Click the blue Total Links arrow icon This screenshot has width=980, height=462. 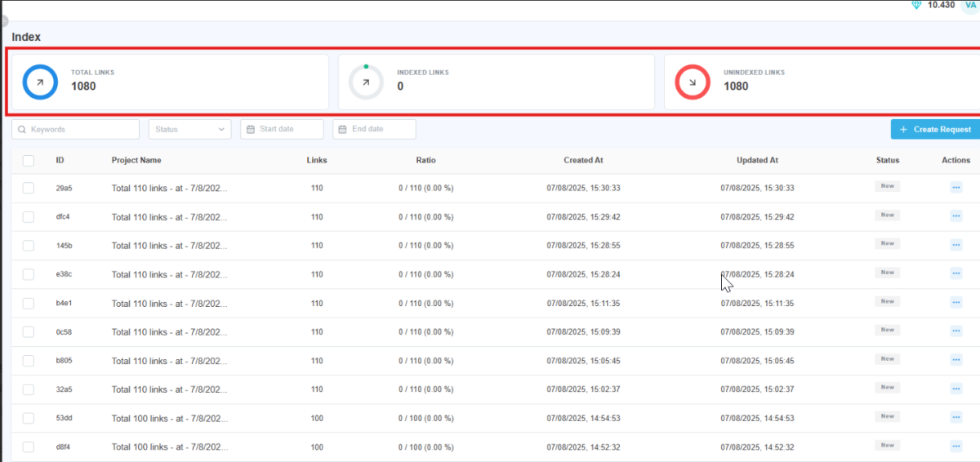pyautogui.click(x=40, y=82)
